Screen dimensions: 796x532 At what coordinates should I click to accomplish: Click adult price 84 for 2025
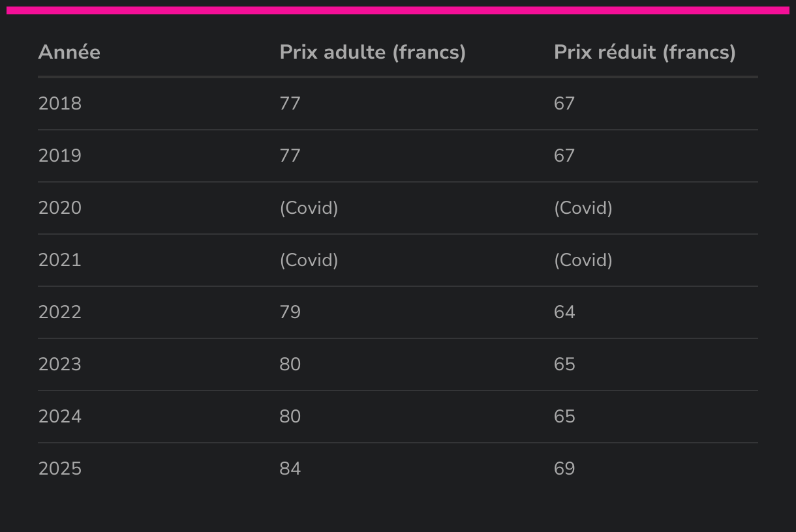[x=290, y=469]
